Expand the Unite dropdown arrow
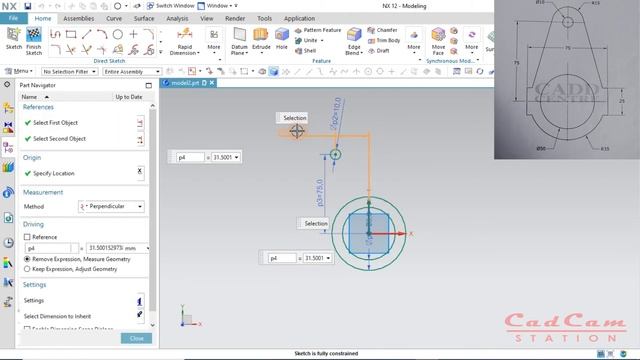The image size is (640, 360). tap(322, 40)
